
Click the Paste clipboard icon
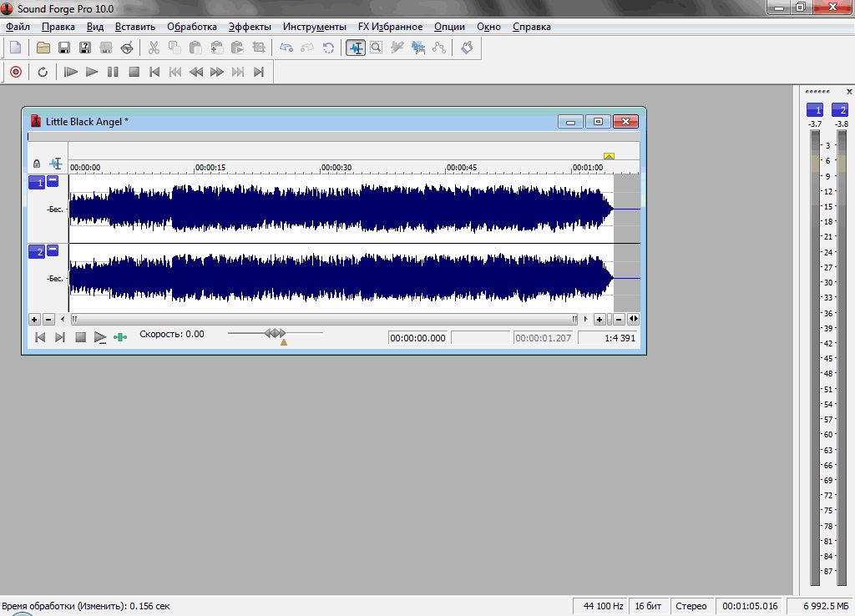[195, 48]
